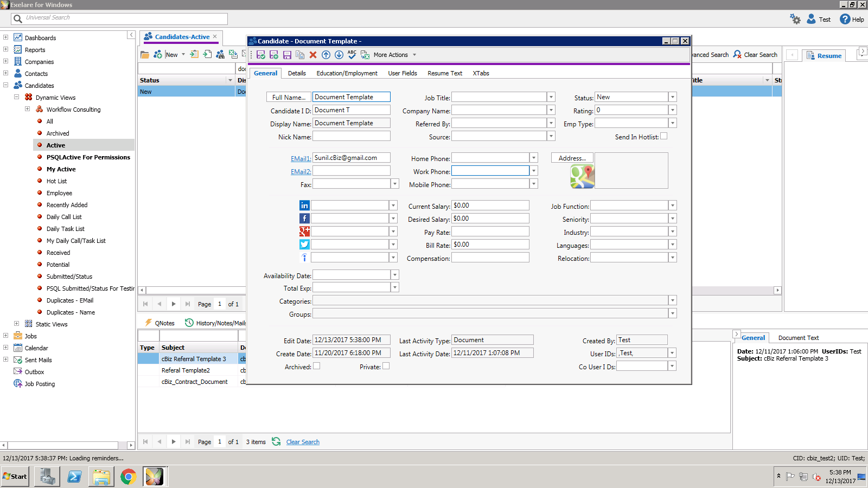The height and width of the screenshot is (488, 868).
Task: Click the EMail1 link
Action: click(301, 158)
